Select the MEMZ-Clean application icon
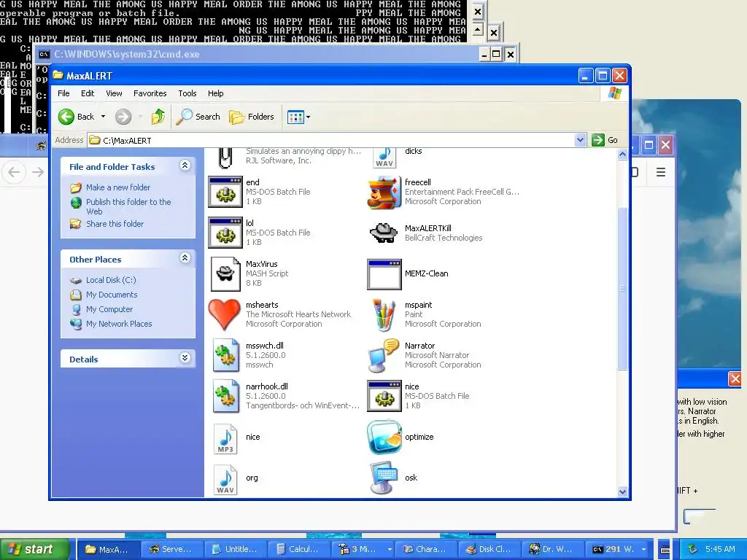The image size is (747, 560). tap(384, 274)
